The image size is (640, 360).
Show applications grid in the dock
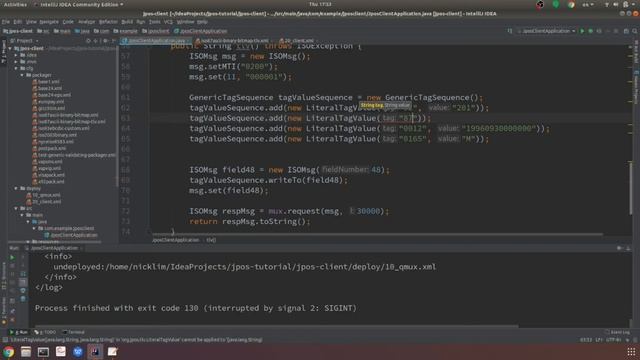tap(631, 351)
